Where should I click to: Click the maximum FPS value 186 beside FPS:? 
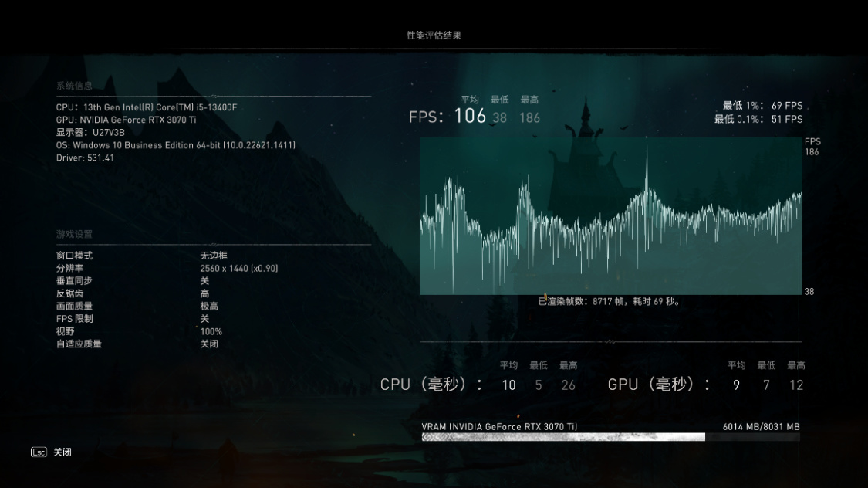(x=530, y=117)
